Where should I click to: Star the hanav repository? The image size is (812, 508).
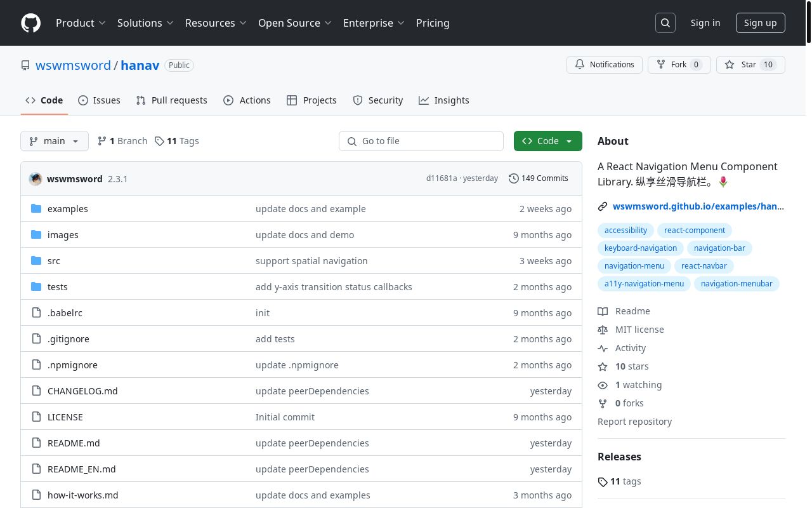pyautogui.click(x=750, y=65)
